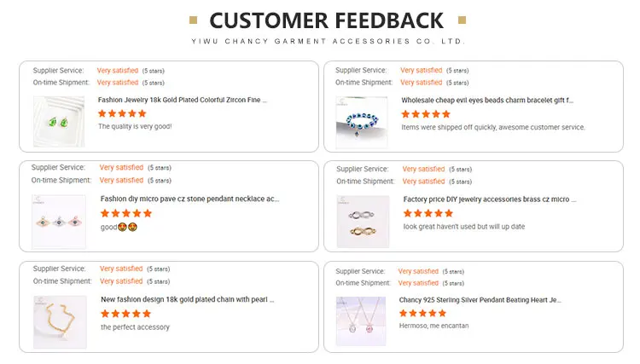640x364 pixels.
Task: Open the sterling silver heart pendant thumbnail
Action: click(x=361, y=321)
